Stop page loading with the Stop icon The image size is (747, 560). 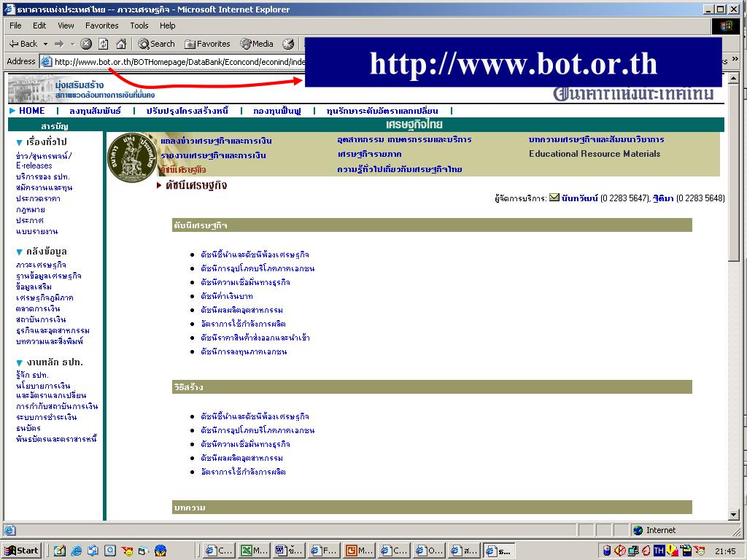86,44
